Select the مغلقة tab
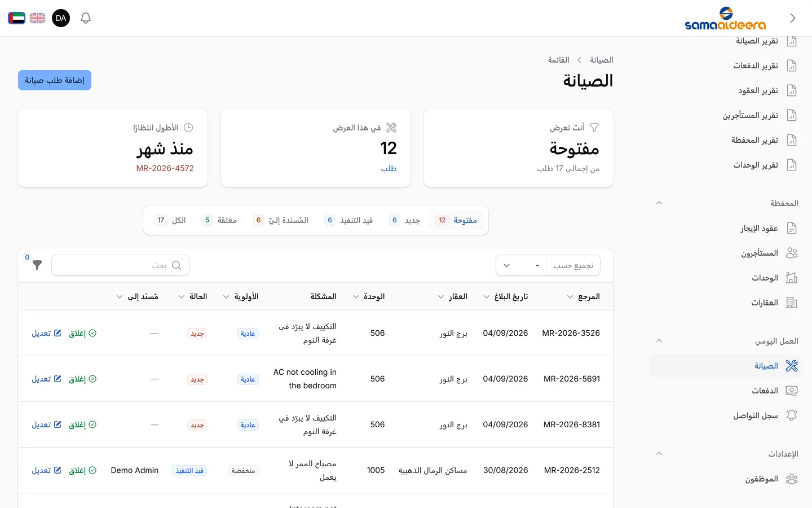The image size is (812, 508). 219,220
